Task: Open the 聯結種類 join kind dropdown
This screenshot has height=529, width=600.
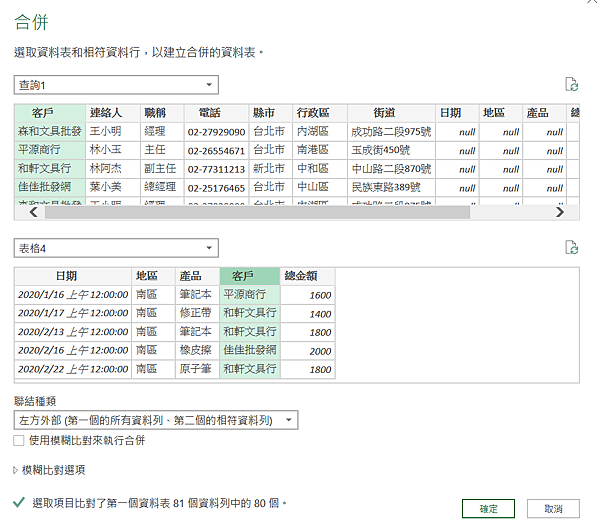Action: (x=156, y=420)
